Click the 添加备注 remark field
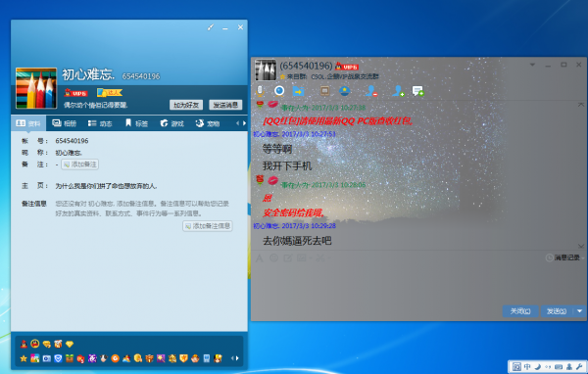The height and width of the screenshot is (374, 588). (x=80, y=164)
